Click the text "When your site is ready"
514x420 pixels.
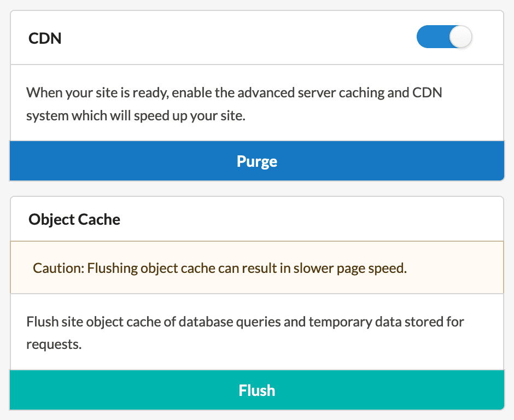pos(97,92)
